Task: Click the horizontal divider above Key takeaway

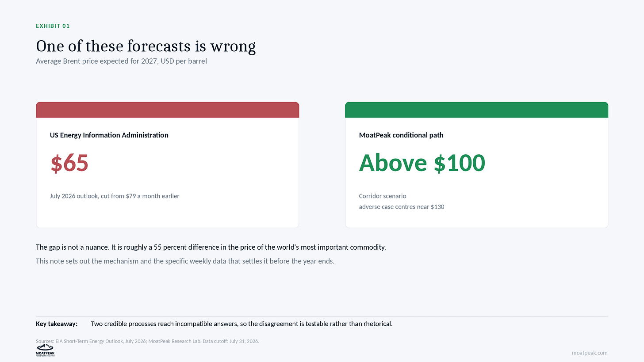Action: point(322,316)
